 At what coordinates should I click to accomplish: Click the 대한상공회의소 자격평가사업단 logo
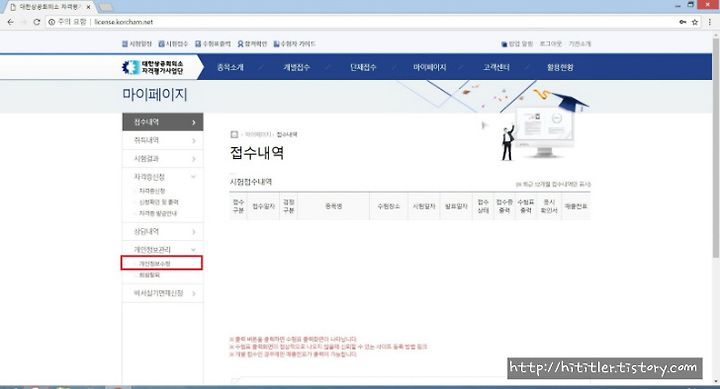pyautogui.click(x=153, y=67)
